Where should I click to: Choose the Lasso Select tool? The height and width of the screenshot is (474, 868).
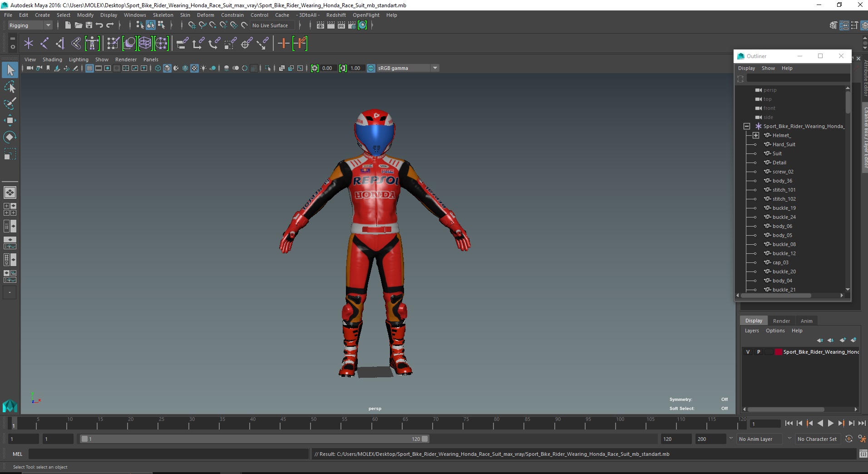point(10,87)
